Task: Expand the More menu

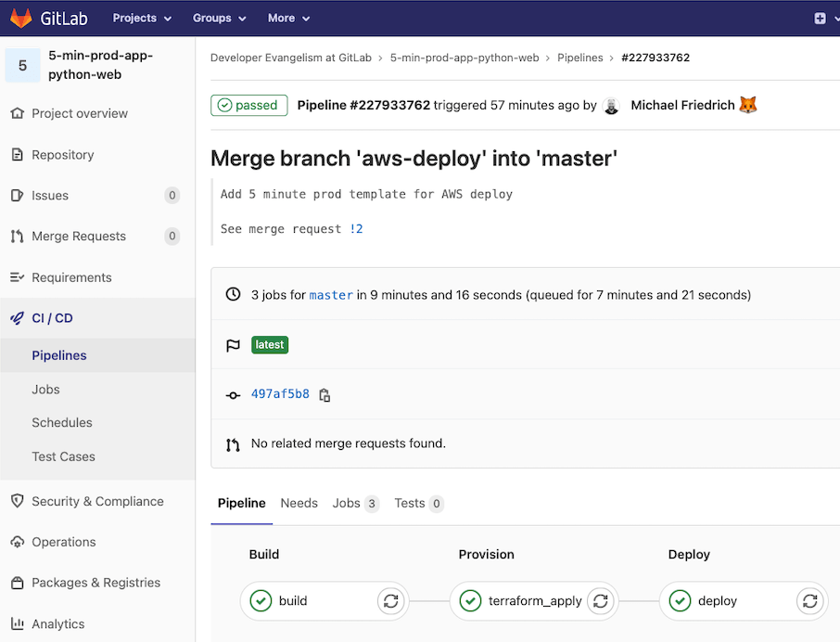Action: tap(286, 18)
